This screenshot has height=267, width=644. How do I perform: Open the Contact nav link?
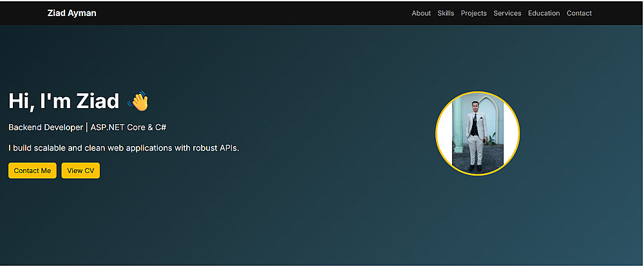coord(579,13)
